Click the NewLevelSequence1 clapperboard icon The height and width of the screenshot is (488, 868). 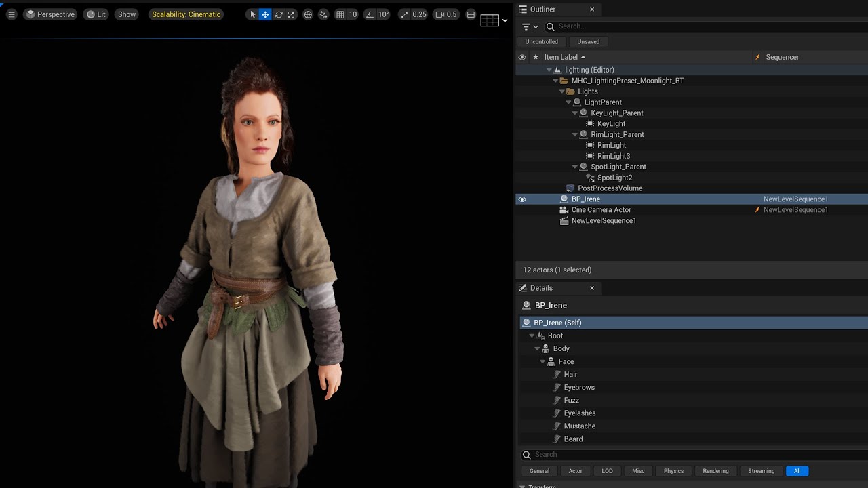(564, 221)
